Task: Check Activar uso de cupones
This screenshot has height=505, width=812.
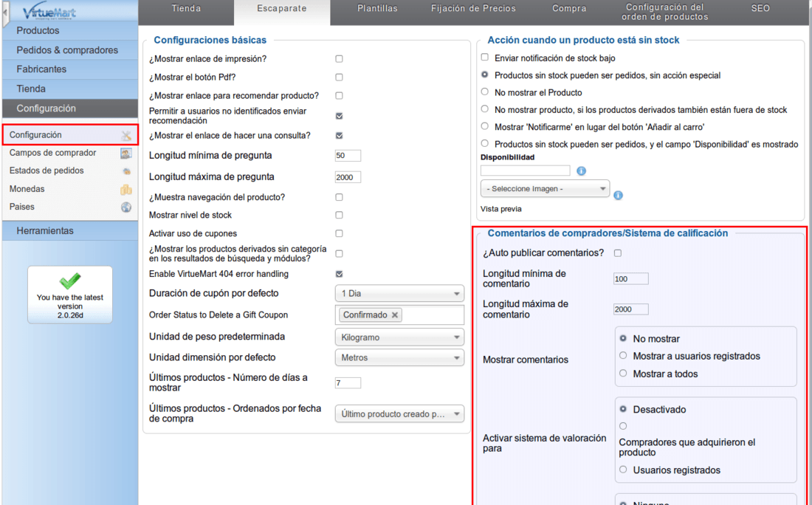Action: coord(340,233)
